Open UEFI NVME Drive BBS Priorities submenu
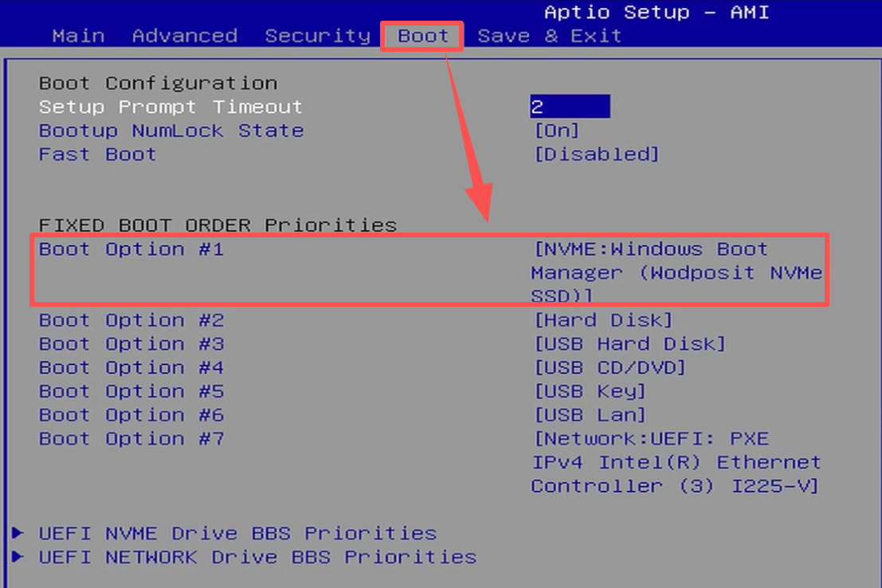This screenshot has height=588, width=882. (x=237, y=533)
